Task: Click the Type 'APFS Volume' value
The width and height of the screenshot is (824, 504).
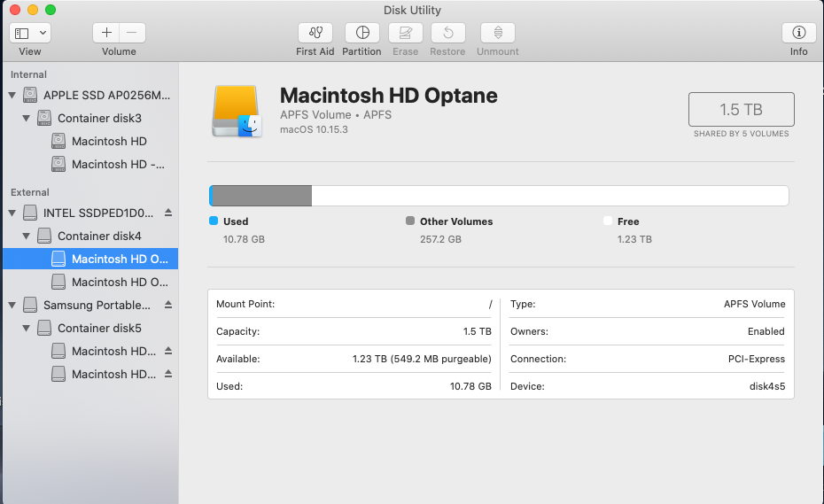Action: (x=754, y=304)
